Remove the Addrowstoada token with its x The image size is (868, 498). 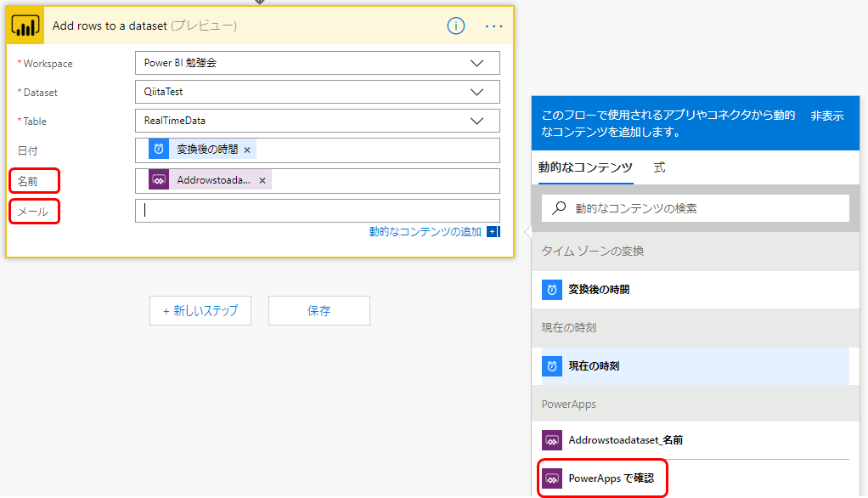tap(261, 180)
